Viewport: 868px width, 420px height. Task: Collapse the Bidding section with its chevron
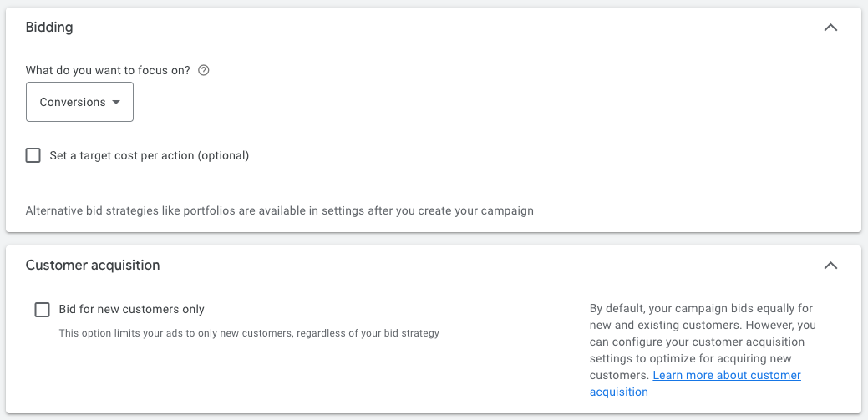(830, 28)
